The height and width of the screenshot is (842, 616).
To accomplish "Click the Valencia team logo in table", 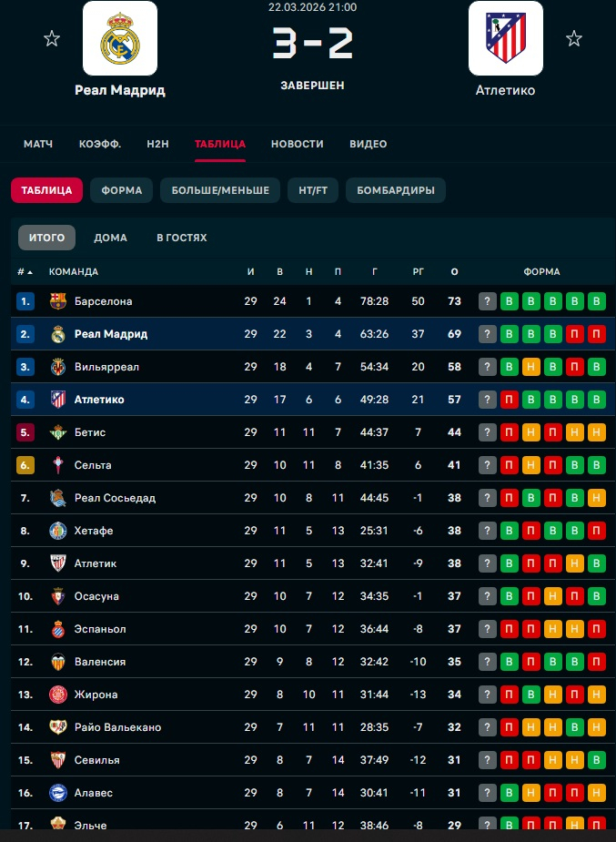I will 58,662.
